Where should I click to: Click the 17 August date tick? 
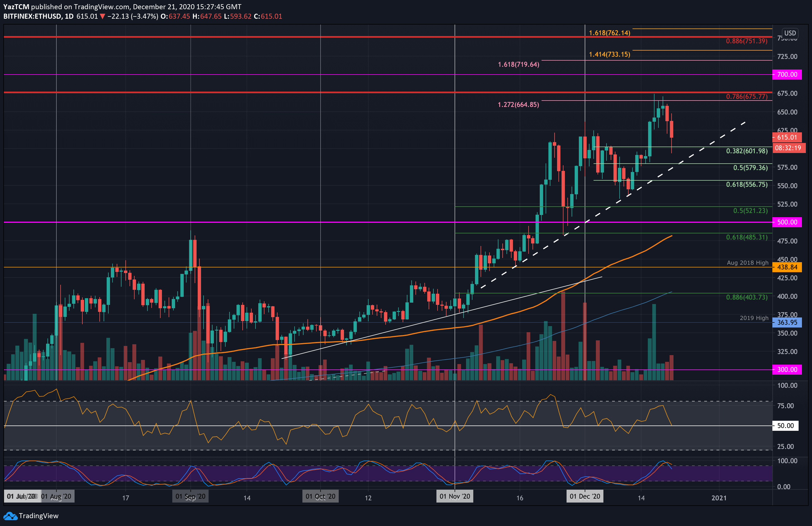126,498
